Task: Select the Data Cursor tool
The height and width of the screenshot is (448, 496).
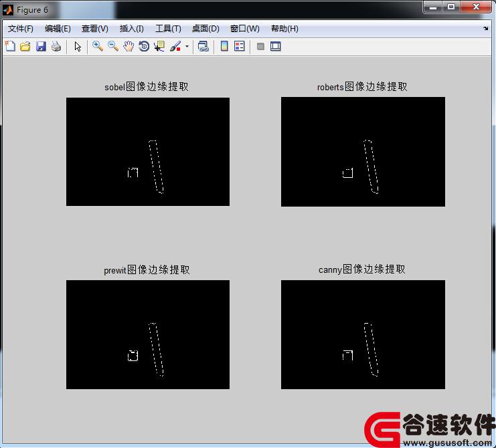Action: point(159,46)
